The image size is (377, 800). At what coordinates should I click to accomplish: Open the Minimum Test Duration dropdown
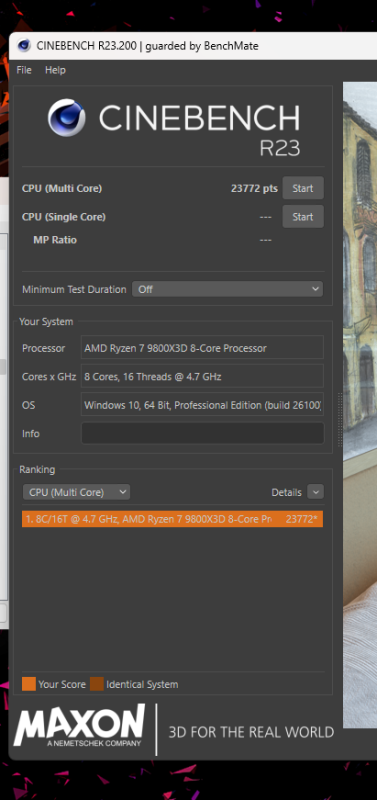point(228,289)
